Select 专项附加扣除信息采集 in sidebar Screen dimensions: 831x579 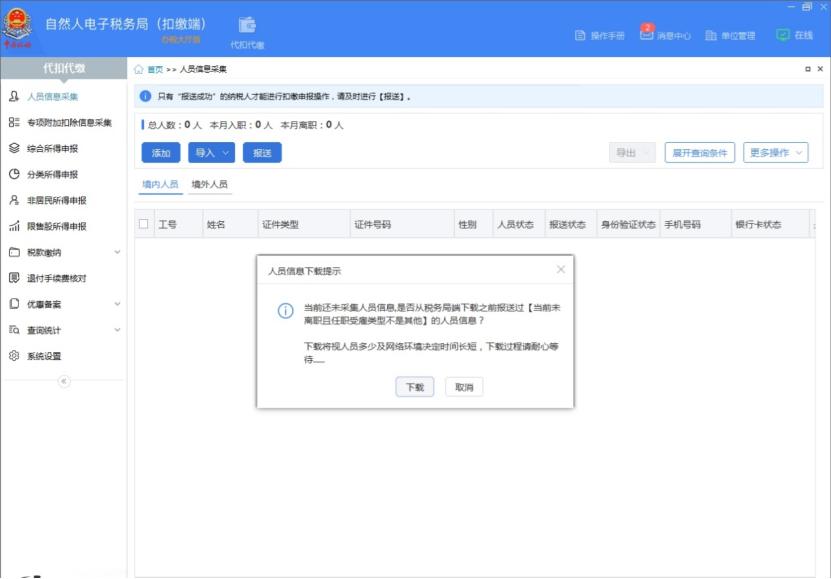(70, 122)
